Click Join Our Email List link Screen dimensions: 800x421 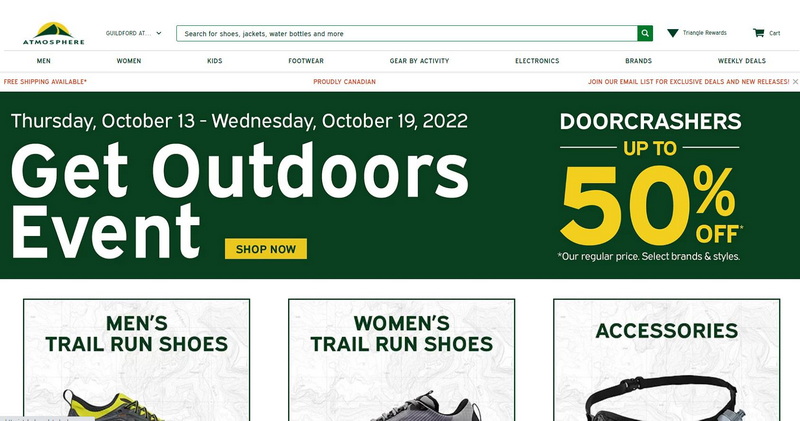click(688, 82)
